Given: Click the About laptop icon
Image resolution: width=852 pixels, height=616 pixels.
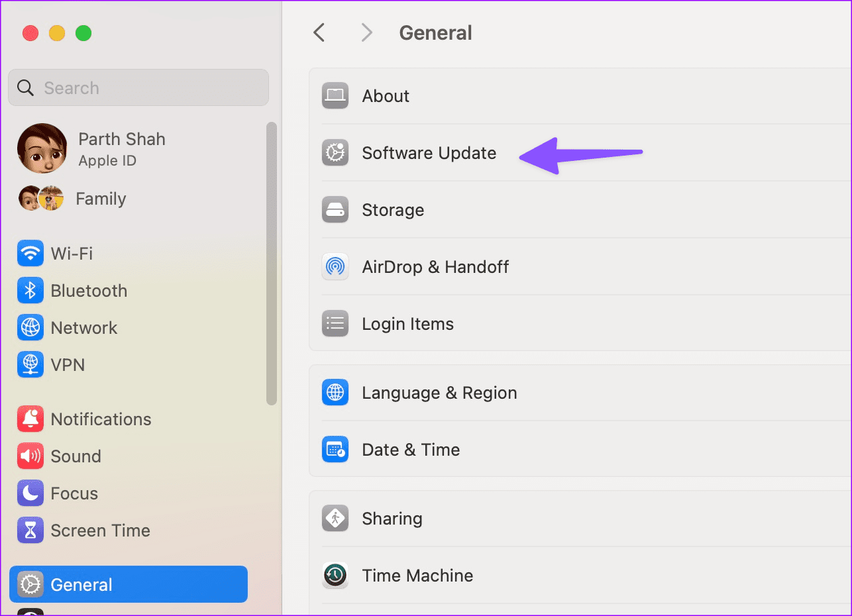Looking at the screenshot, I should (335, 96).
